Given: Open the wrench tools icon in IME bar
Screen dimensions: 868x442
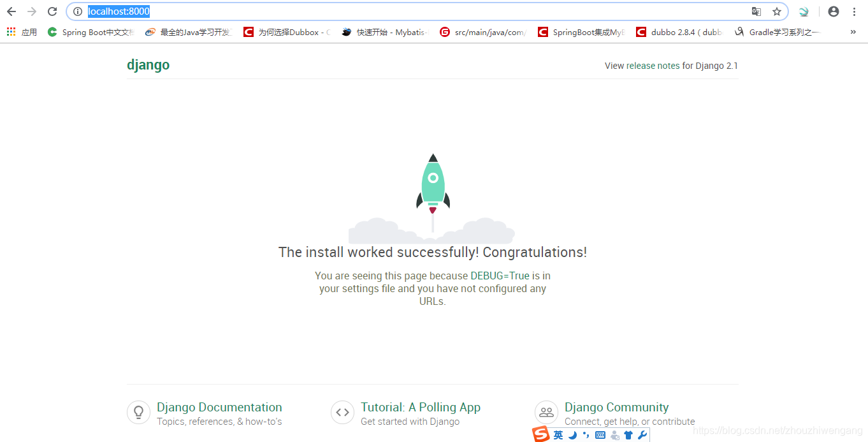Looking at the screenshot, I should [x=642, y=435].
